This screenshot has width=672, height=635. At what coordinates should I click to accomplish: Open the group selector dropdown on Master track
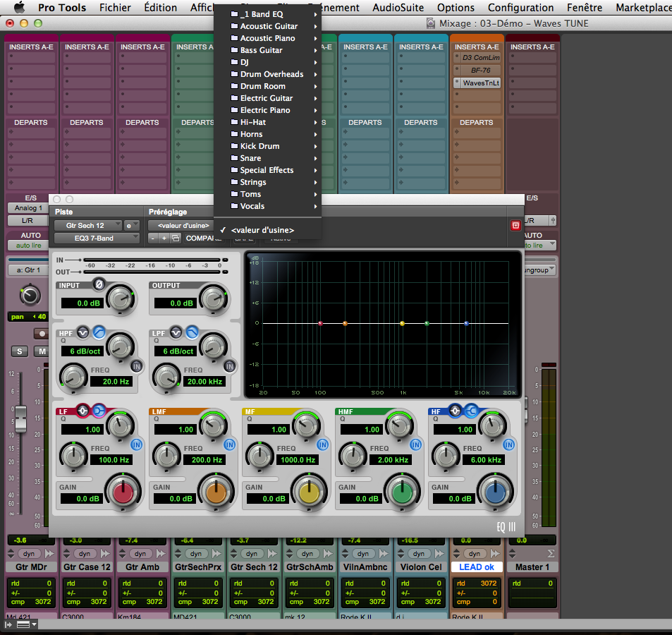point(539,270)
